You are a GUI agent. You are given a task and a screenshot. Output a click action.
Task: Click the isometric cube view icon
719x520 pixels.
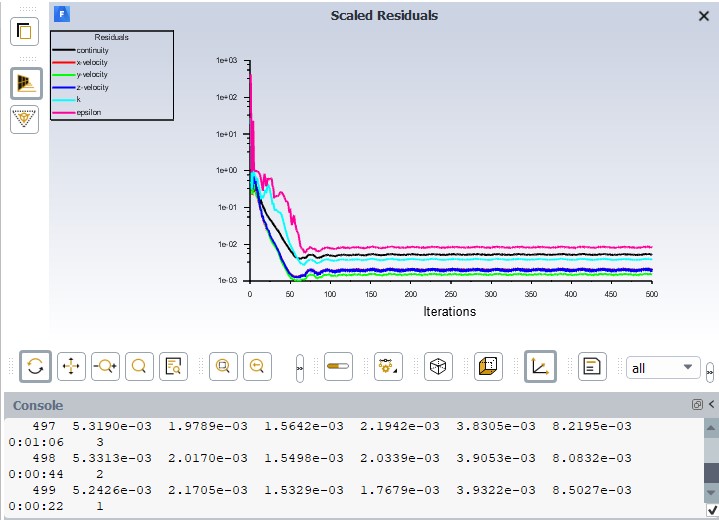tap(438, 366)
